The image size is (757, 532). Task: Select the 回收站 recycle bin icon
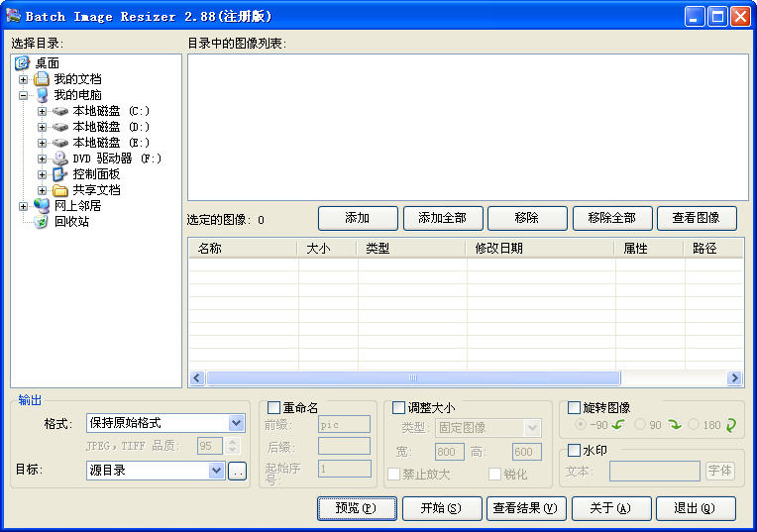click(x=42, y=222)
